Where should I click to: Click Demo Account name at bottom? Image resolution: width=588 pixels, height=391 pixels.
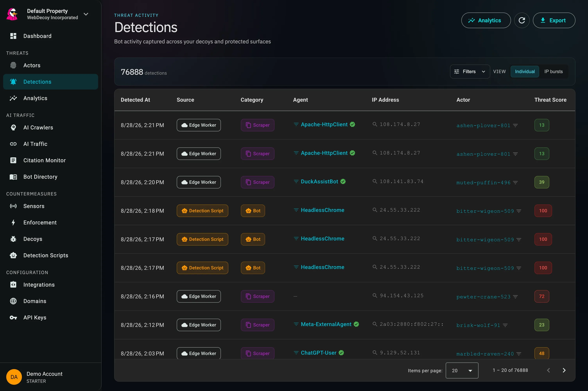click(44, 374)
